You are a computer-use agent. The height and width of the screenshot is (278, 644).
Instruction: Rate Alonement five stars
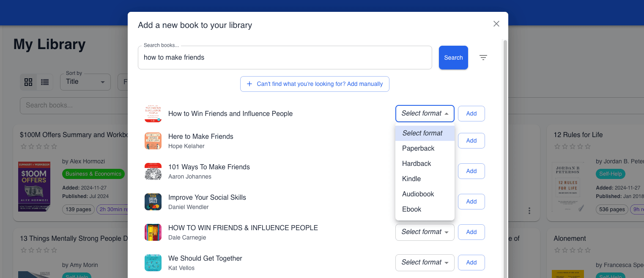click(588, 250)
